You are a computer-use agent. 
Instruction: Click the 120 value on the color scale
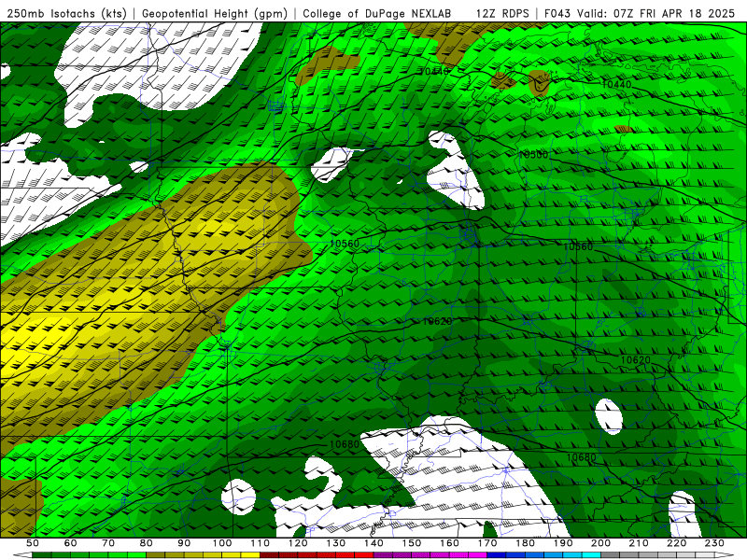298,543
